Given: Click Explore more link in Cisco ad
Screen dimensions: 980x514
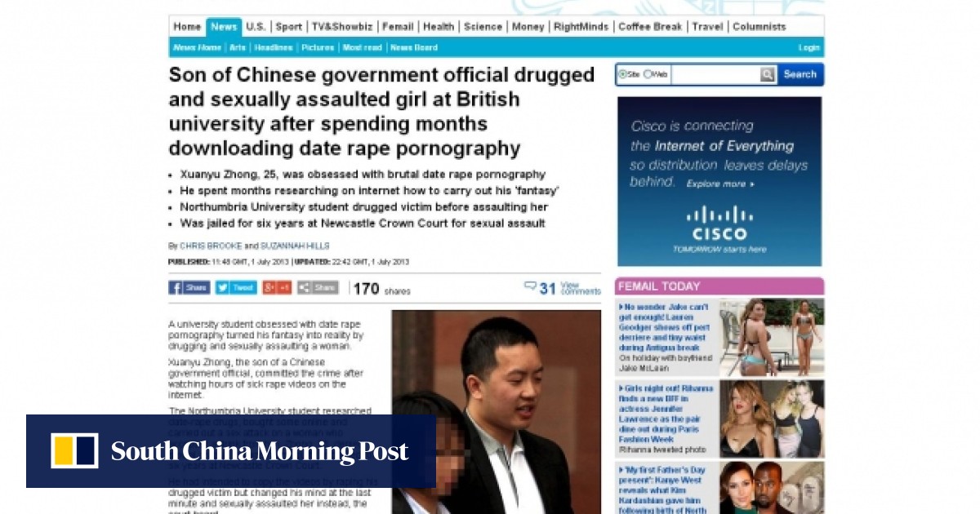Looking at the screenshot, I should click(x=719, y=184).
